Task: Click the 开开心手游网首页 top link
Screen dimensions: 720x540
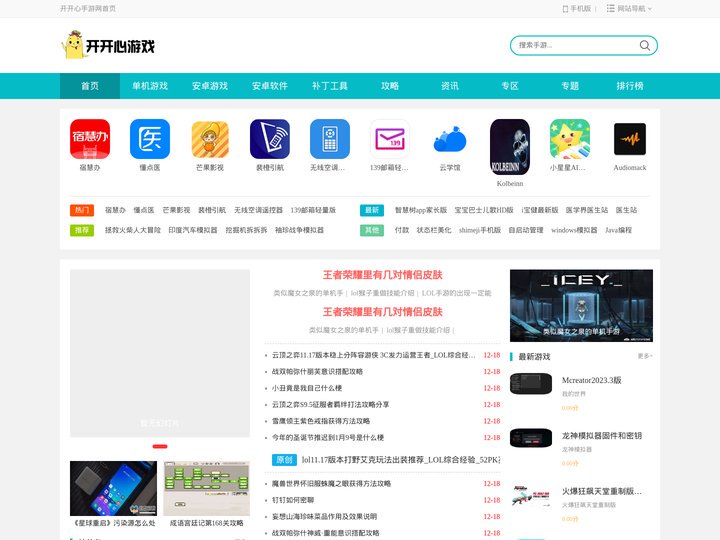Action: click(x=88, y=9)
